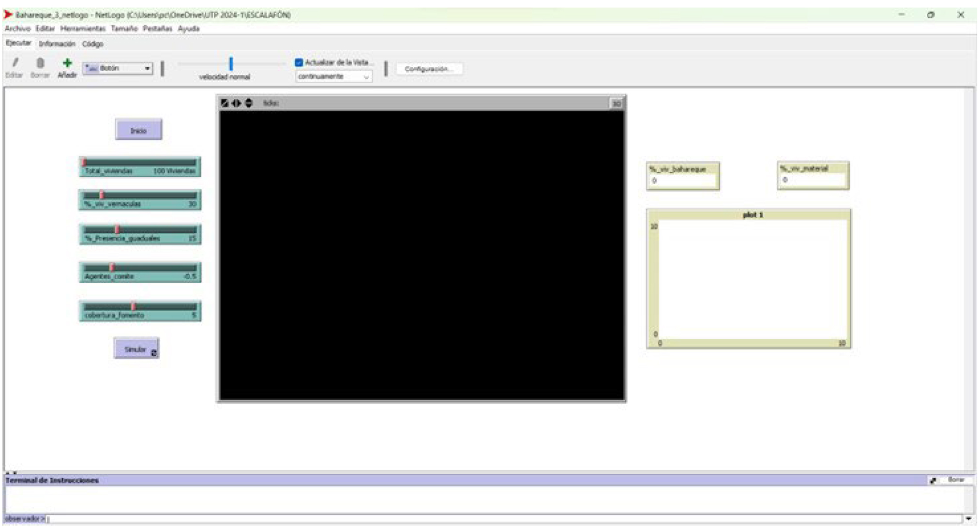Switch to the Código tab

(x=92, y=44)
